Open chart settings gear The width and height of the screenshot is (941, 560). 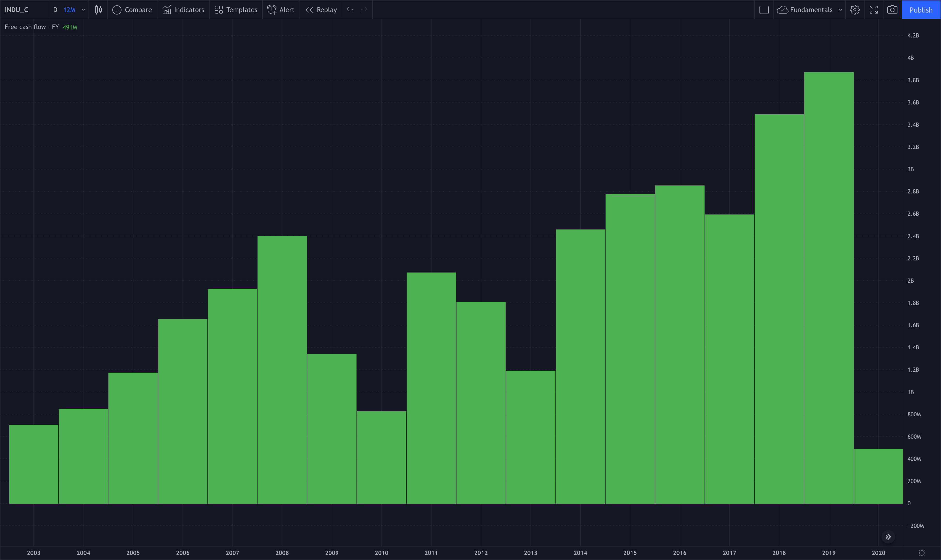855,10
